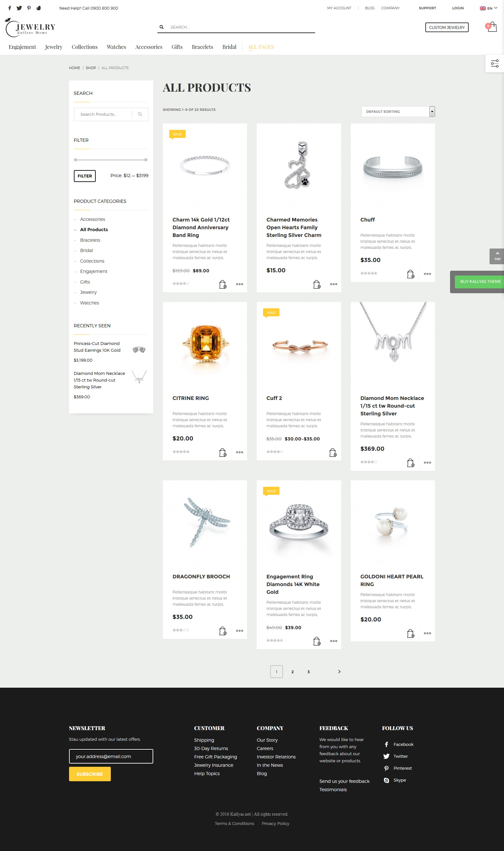Select the Bracelets product category
The image size is (504, 851).
click(90, 240)
